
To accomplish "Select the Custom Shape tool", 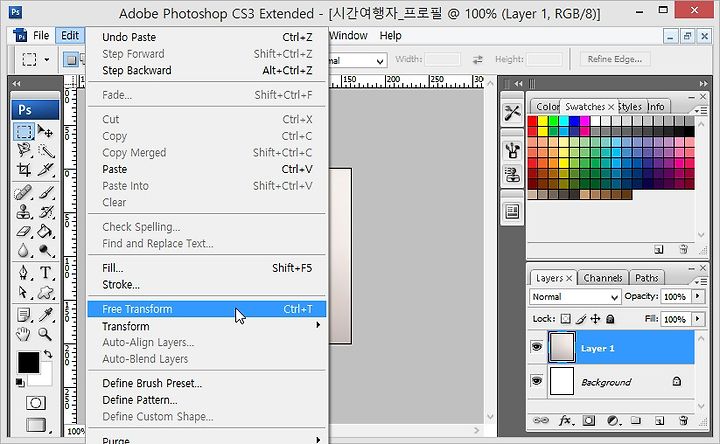I will click(45, 292).
